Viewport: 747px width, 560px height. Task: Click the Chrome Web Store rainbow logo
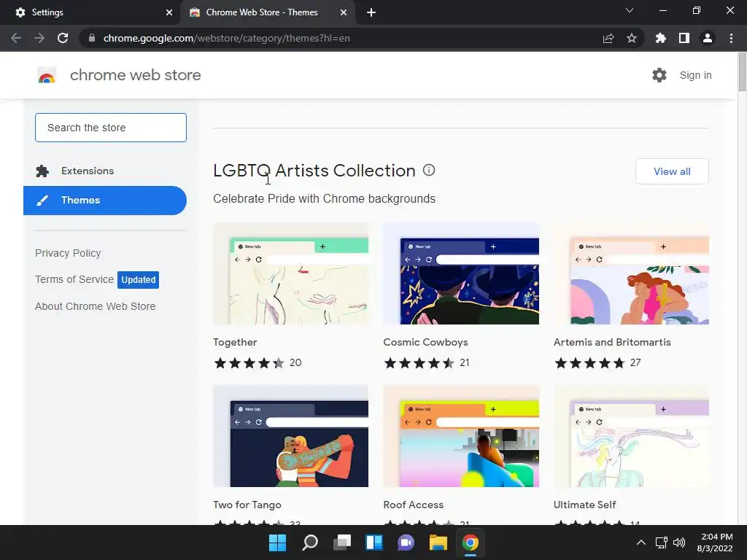pos(47,75)
